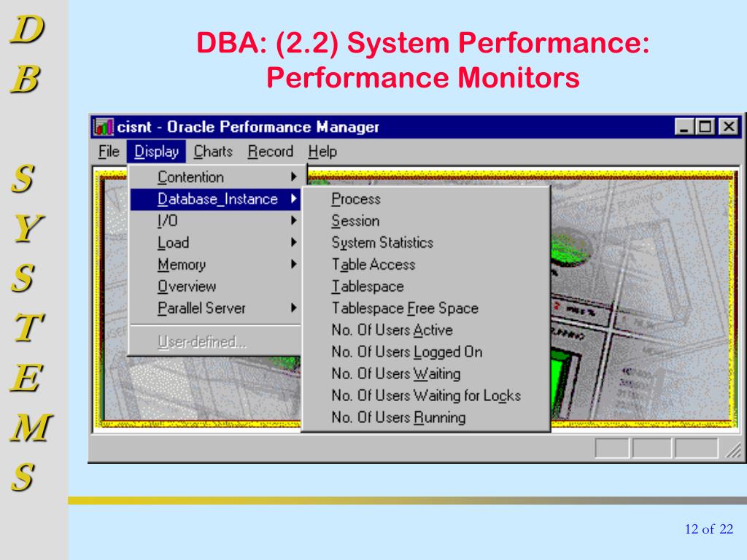The height and width of the screenshot is (560, 747).
Task: Close the Oracle Performance Manager window
Action: click(x=729, y=127)
